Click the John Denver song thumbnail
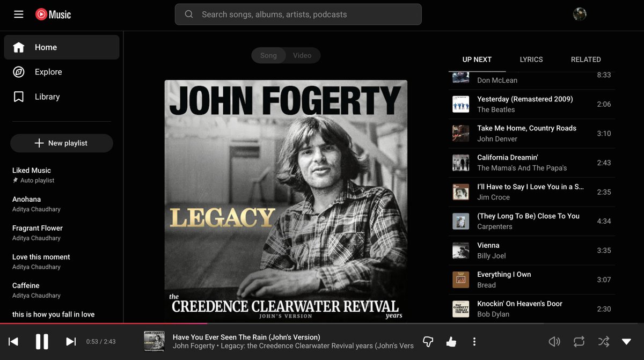644x360 pixels. click(x=460, y=134)
